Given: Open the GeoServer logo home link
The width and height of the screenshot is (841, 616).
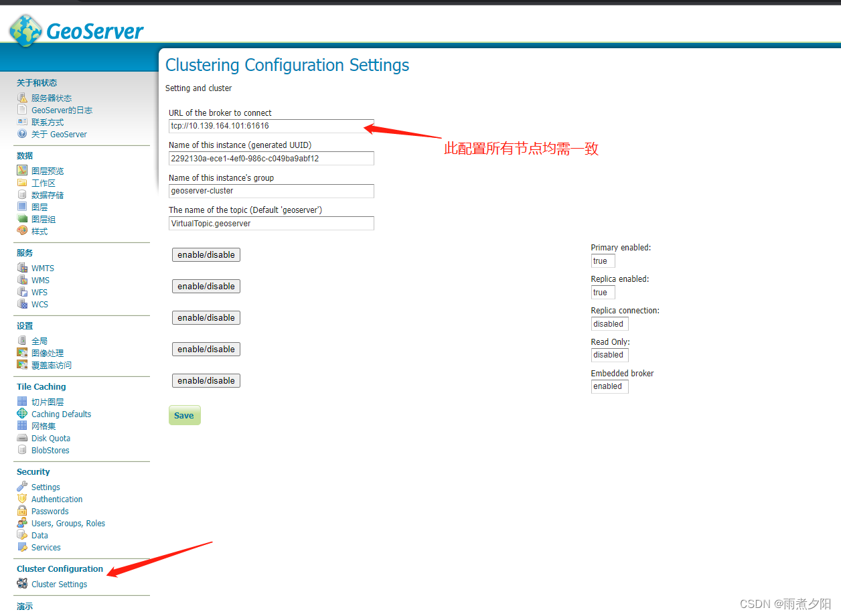Looking at the screenshot, I should (x=76, y=30).
